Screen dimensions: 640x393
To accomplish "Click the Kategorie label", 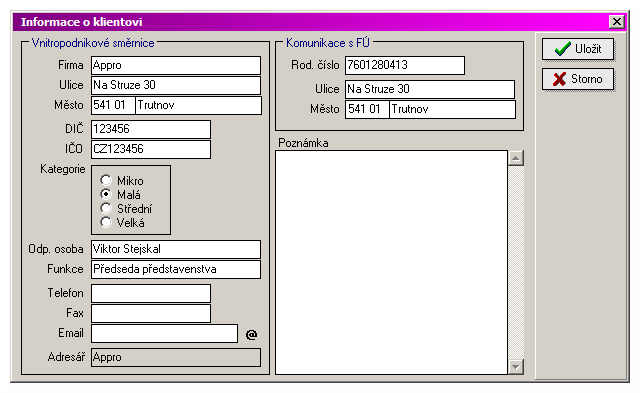I will [62, 169].
